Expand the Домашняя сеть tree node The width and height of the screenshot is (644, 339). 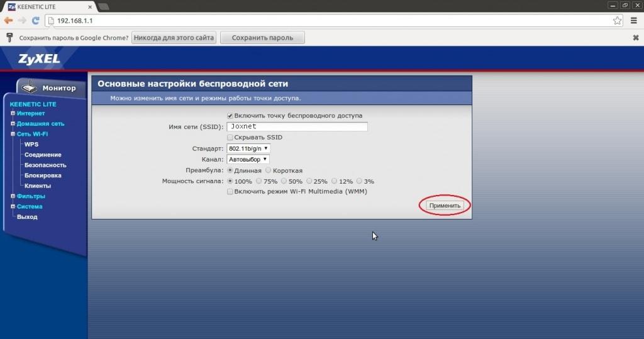[13, 123]
